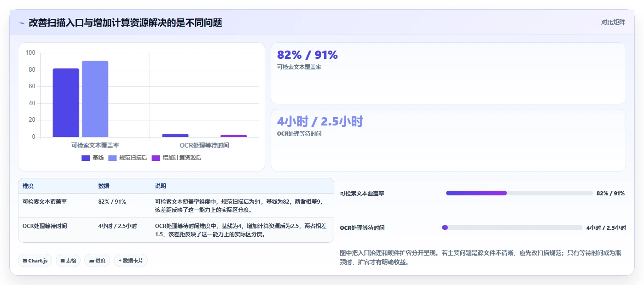
Task: Click the description beginning OCR处理等待时间维度中
Action: [241, 230]
